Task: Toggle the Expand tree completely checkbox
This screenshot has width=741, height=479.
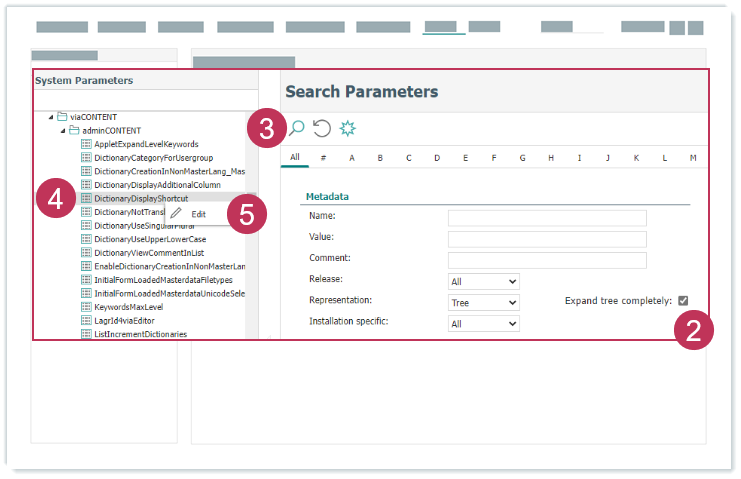Action: click(x=683, y=301)
